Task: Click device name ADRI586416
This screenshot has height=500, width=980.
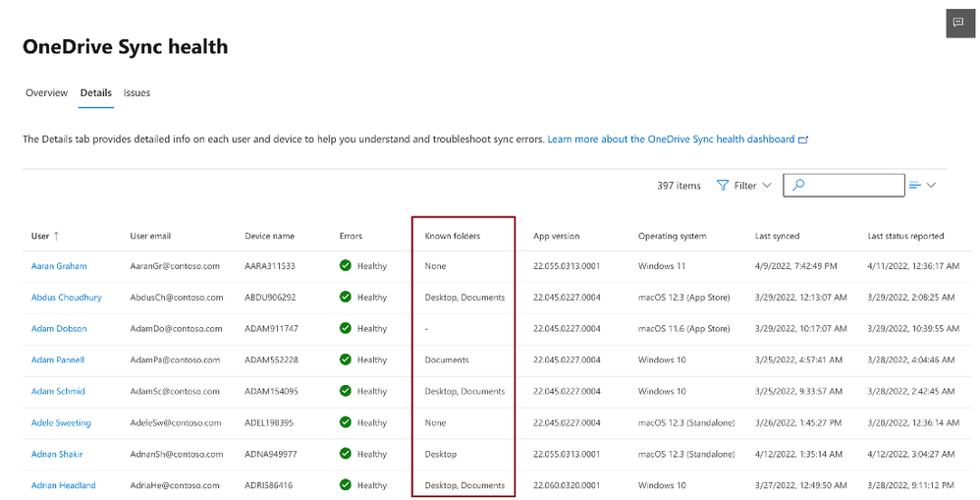Action: tap(269, 485)
